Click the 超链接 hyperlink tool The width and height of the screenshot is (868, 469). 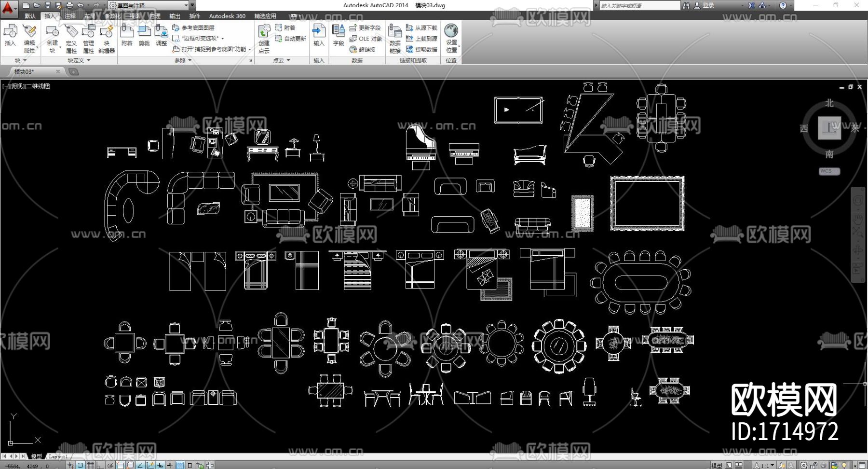coord(363,49)
